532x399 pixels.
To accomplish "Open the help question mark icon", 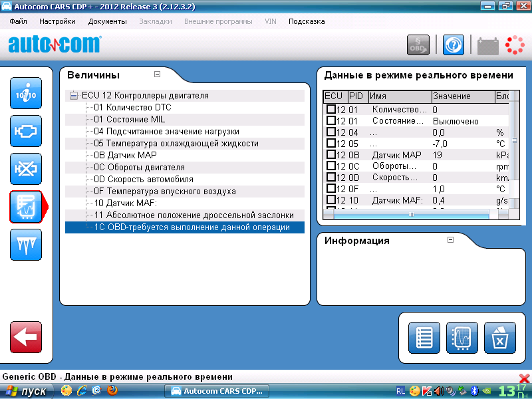I will tap(454, 45).
